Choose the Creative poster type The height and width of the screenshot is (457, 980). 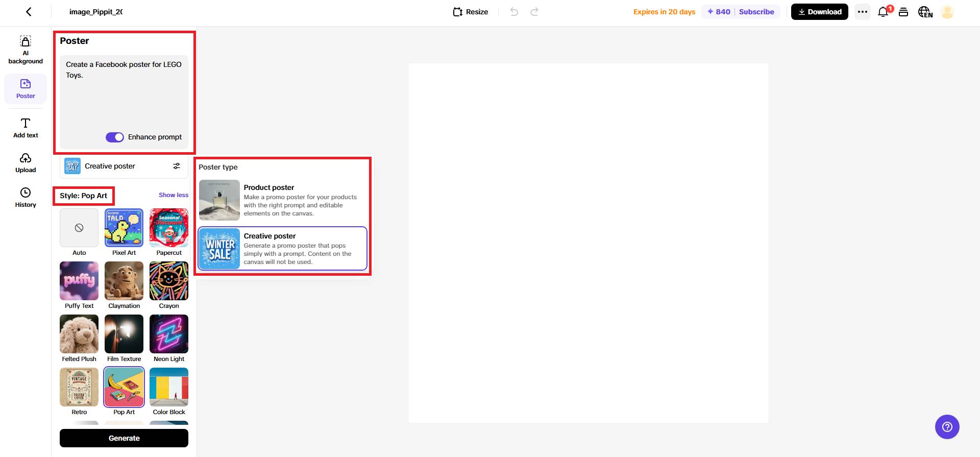click(282, 249)
